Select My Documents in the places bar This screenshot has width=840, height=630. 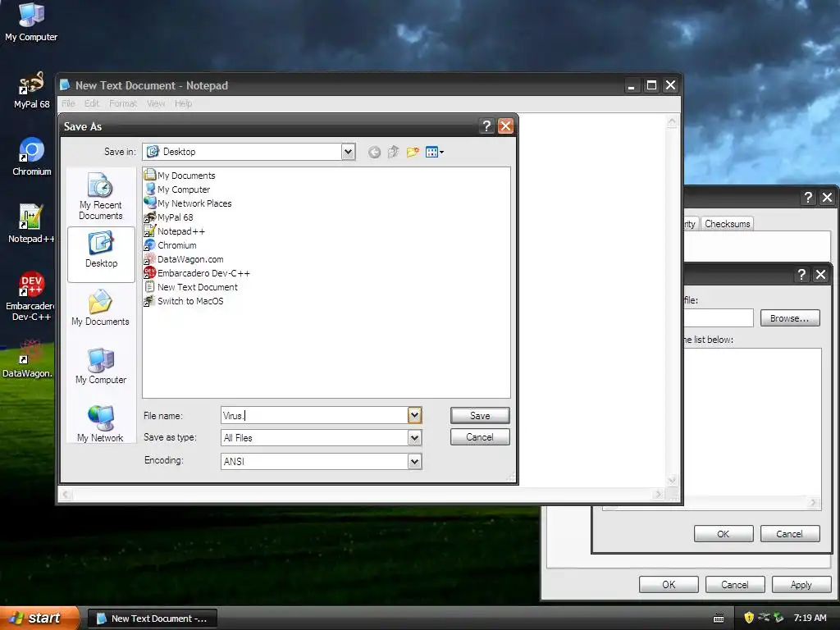(101, 308)
